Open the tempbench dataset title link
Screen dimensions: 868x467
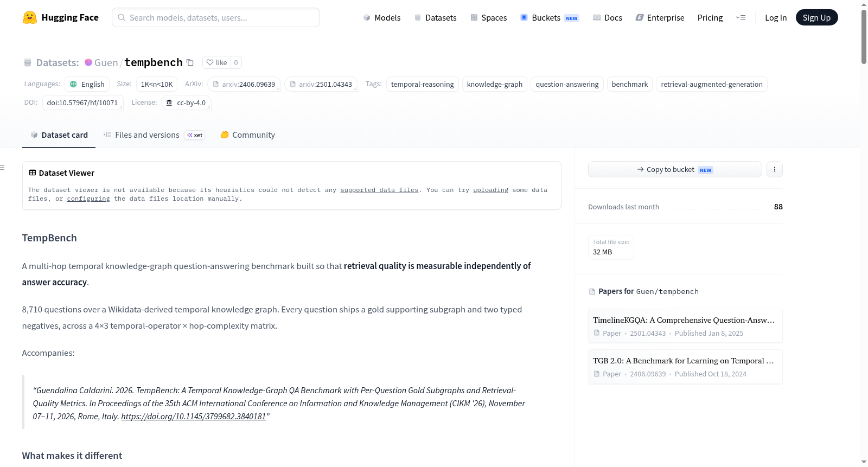[x=154, y=62]
